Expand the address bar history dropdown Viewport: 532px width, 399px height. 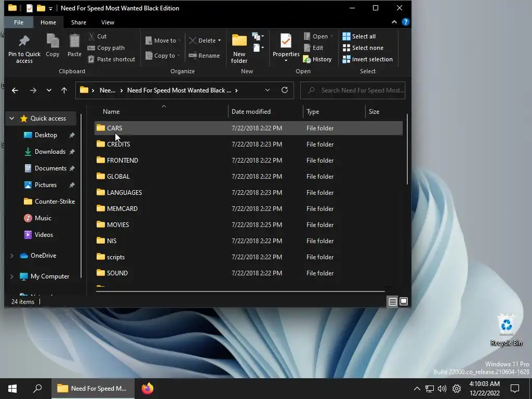click(x=268, y=90)
